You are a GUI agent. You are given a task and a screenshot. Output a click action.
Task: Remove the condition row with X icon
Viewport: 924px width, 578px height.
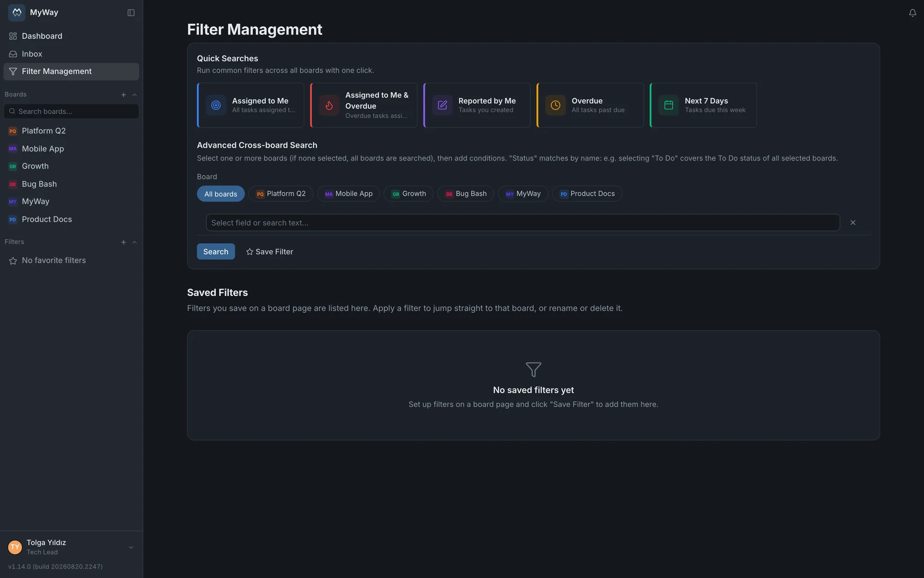853,223
